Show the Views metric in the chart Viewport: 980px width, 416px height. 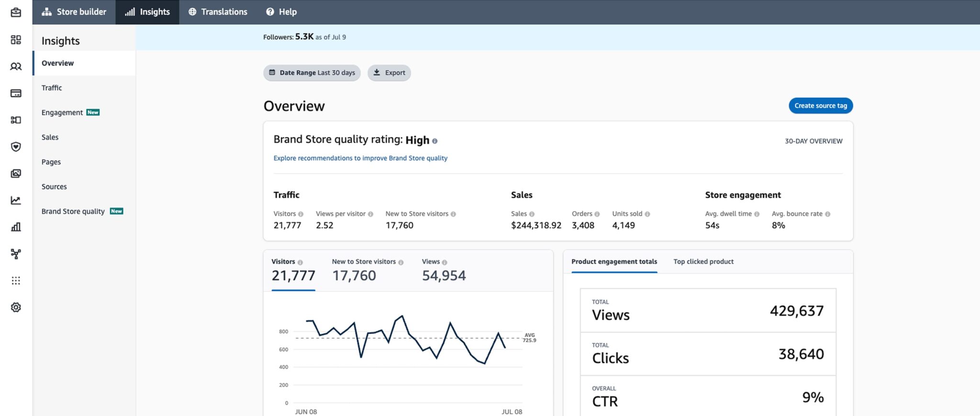pos(443,270)
